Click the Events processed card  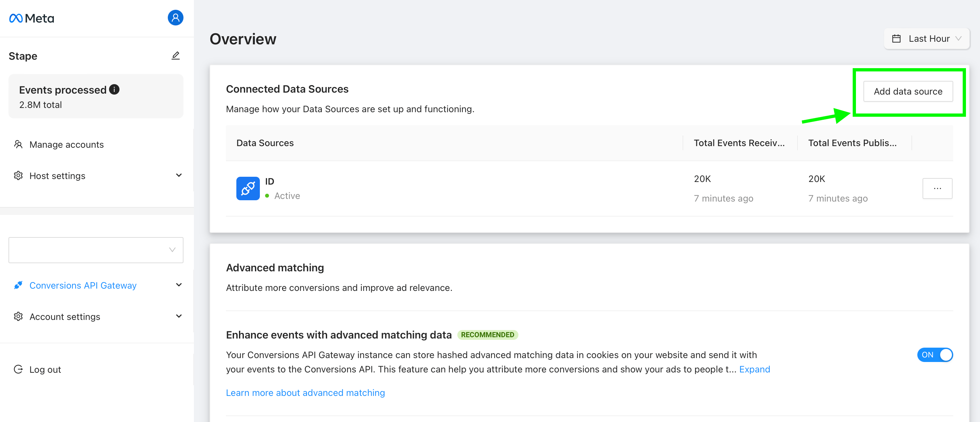click(x=96, y=96)
